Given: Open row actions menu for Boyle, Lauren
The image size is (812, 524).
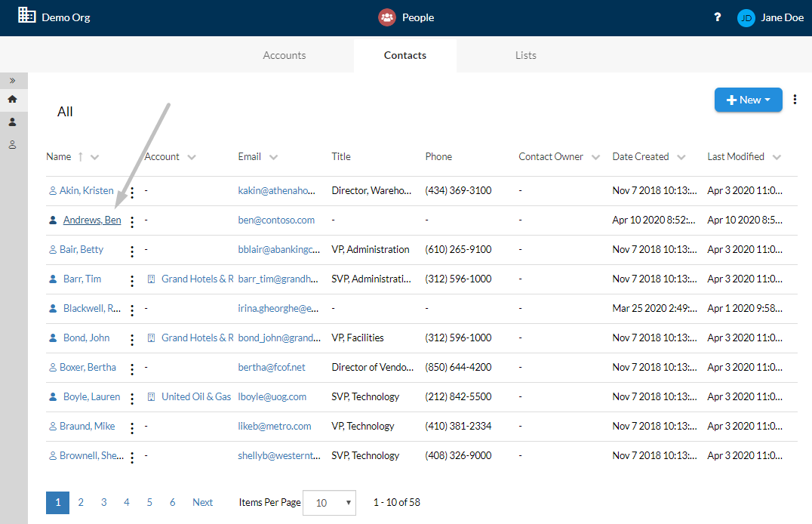Looking at the screenshot, I should click(x=132, y=399).
